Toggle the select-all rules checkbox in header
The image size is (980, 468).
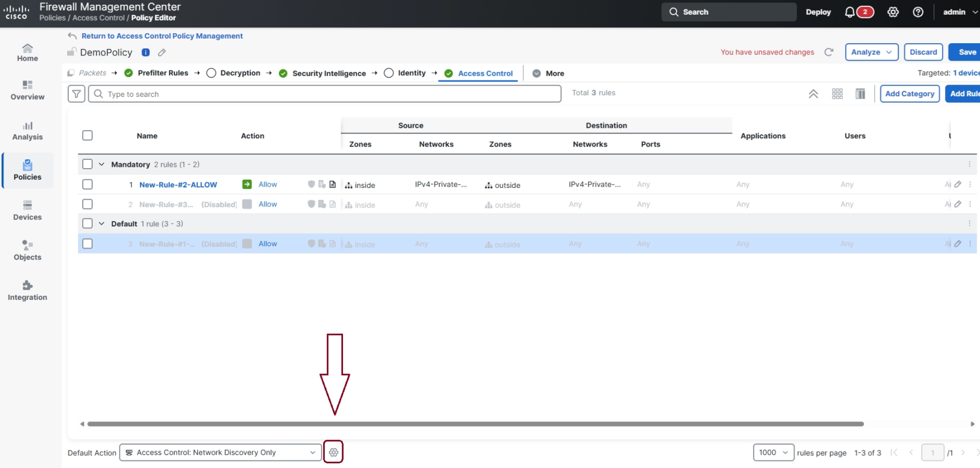[x=87, y=135]
